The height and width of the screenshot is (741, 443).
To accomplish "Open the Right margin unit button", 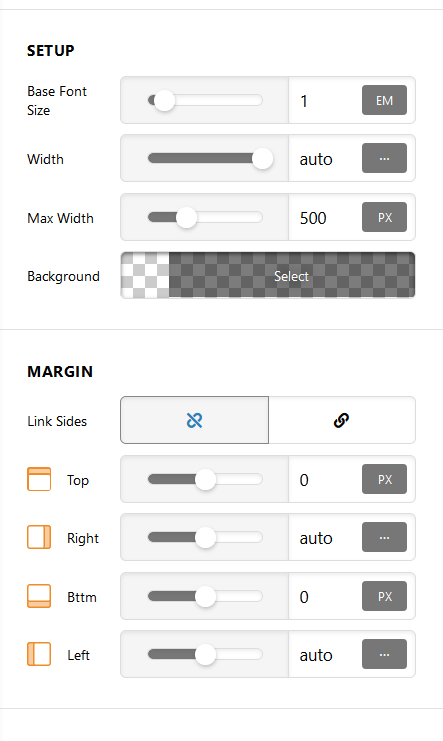I will (x=384, y=537).
